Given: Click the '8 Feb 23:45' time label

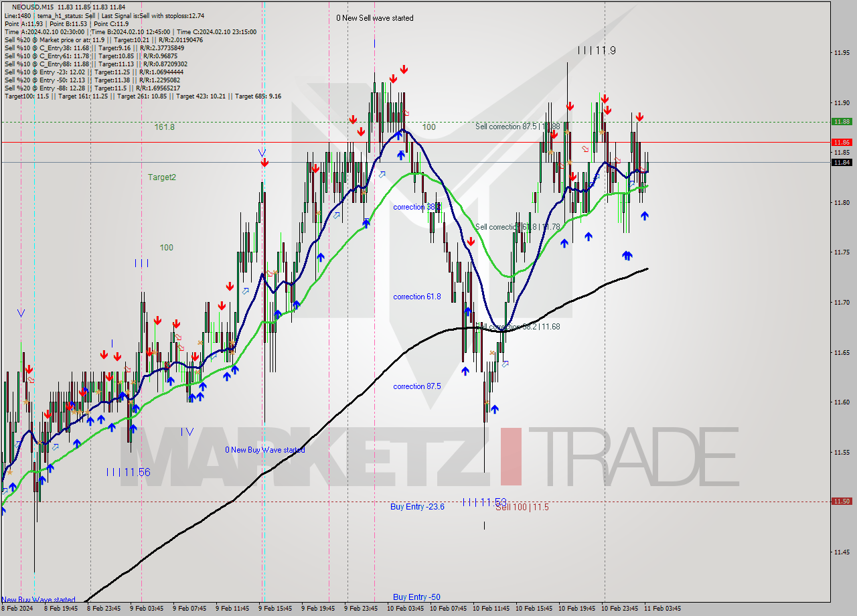Looking at the screenshot, I should click(x=102, y=609).
